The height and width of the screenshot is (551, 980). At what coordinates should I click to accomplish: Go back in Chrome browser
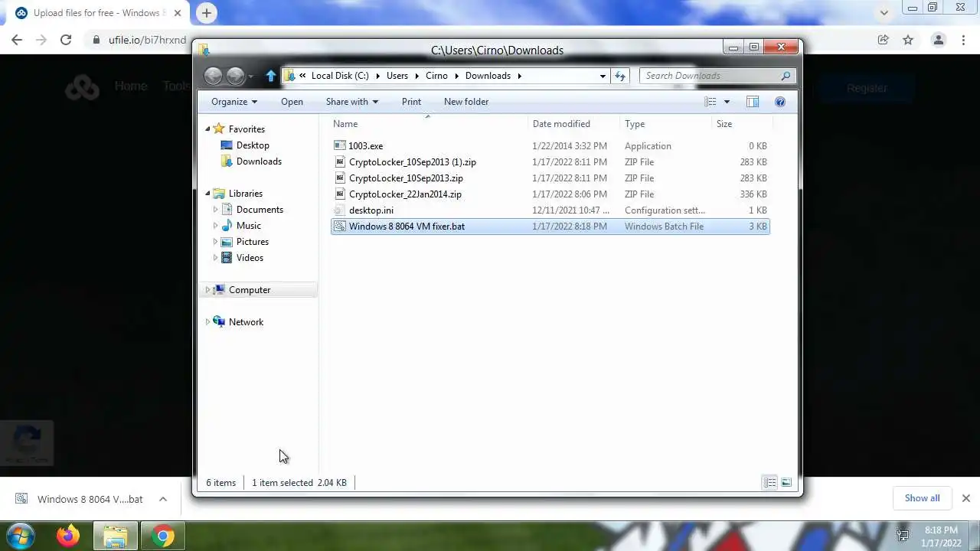click(x=17, y=40)
